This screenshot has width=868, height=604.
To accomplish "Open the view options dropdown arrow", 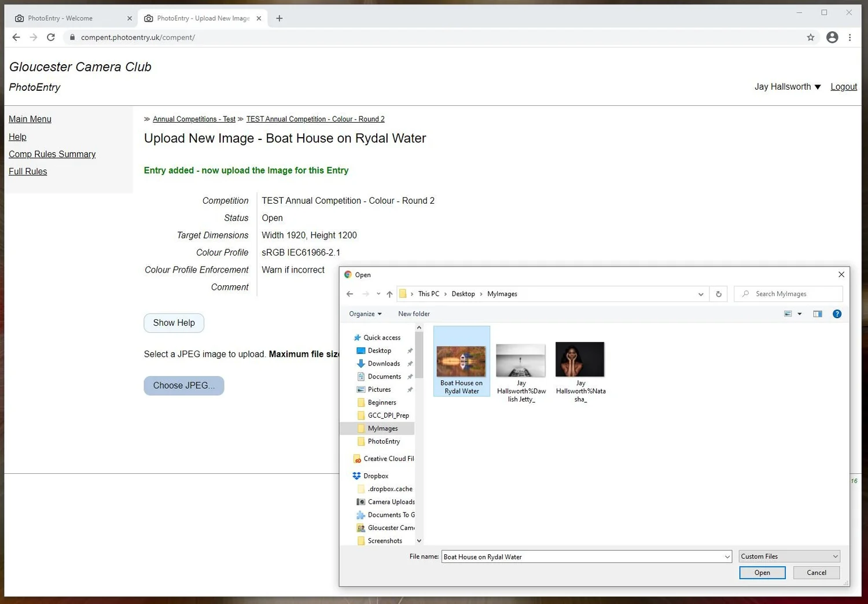I will (x=800, y=314).
